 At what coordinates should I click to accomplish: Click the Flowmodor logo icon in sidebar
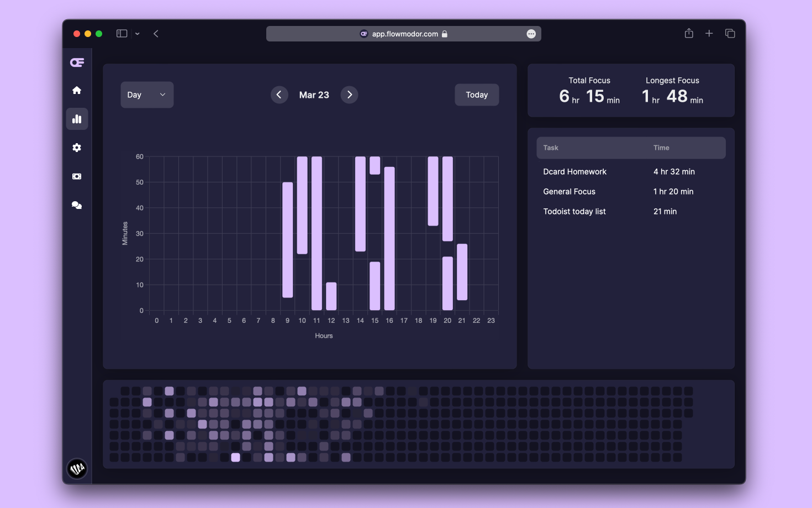click(77, 62)
